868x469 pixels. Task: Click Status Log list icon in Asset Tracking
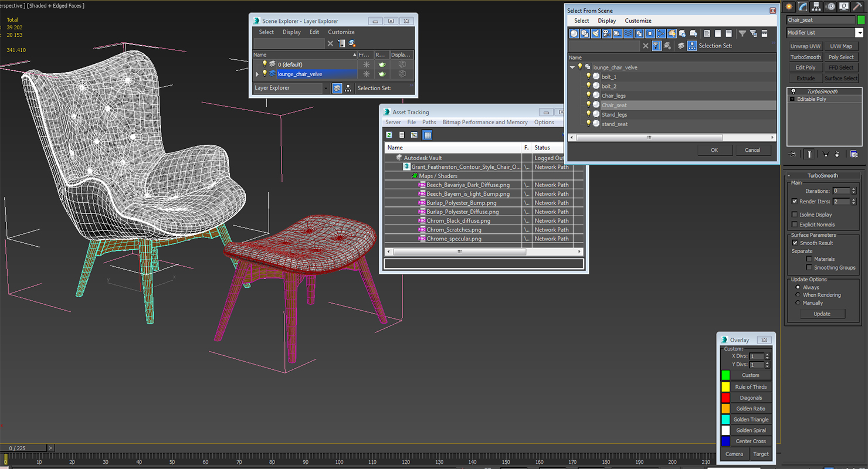click(402, 135)
